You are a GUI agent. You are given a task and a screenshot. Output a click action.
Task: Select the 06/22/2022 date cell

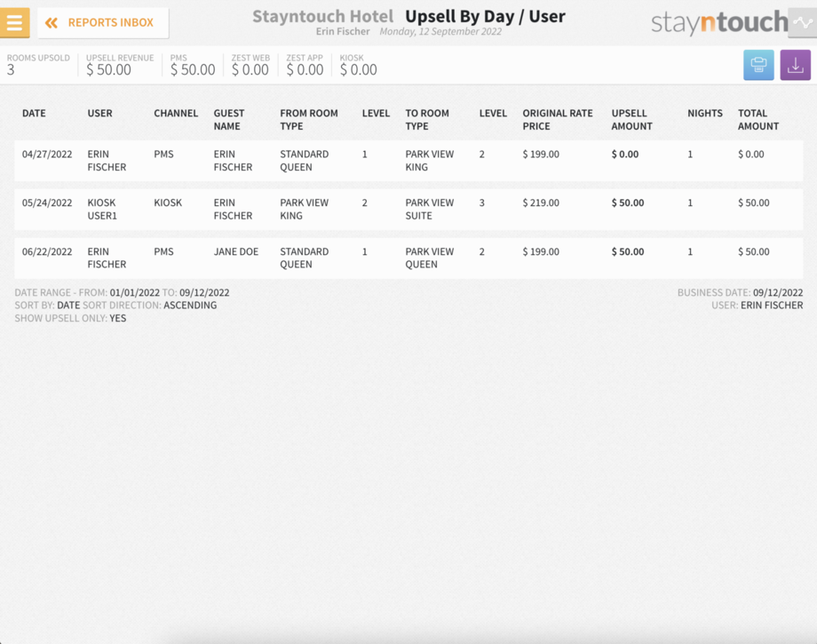(47, 251)
